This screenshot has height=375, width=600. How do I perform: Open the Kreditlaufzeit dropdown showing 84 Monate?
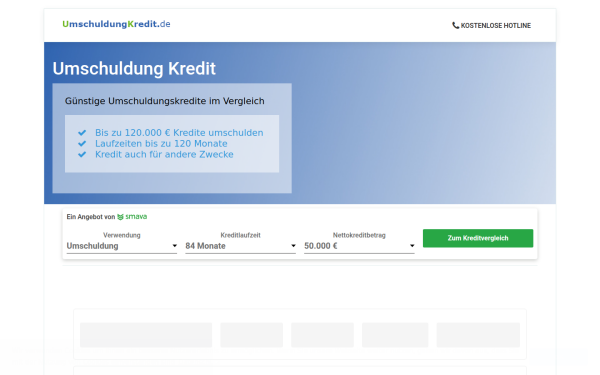tap(240, 246)
